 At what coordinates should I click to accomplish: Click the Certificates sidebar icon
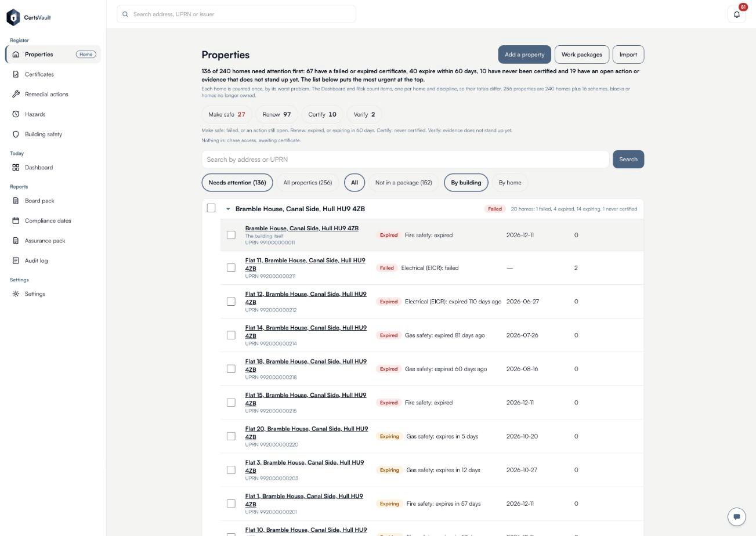(x=16, y=74)
